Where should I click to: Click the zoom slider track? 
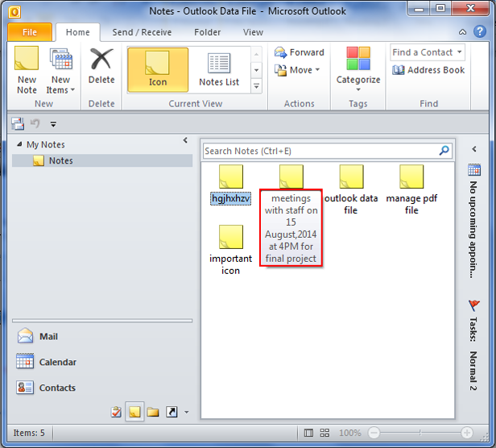point(420,433)
